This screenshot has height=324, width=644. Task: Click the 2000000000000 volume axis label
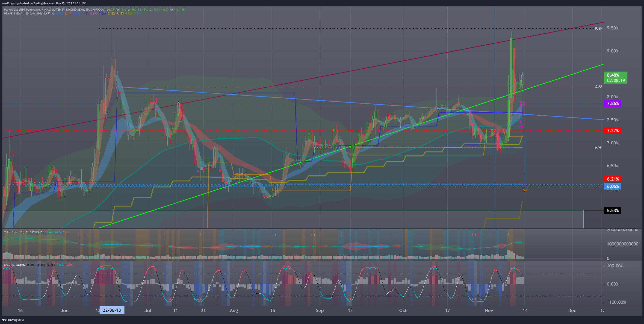coord(623,230)
